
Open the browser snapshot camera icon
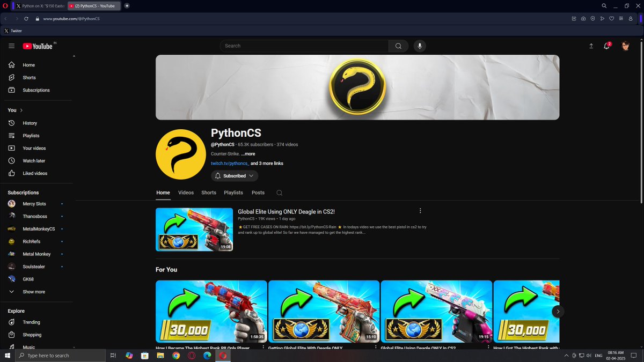[583, 19]
